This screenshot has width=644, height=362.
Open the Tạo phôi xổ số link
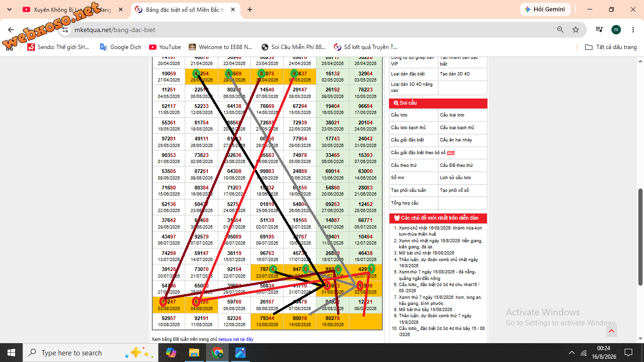tap(455, 190)
